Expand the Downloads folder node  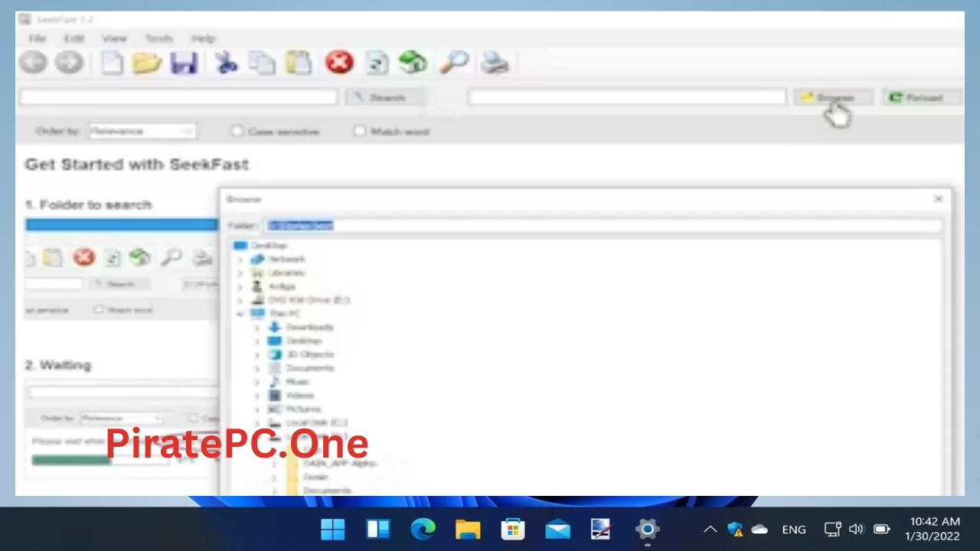pyautogui.click(x=257, y=328)
